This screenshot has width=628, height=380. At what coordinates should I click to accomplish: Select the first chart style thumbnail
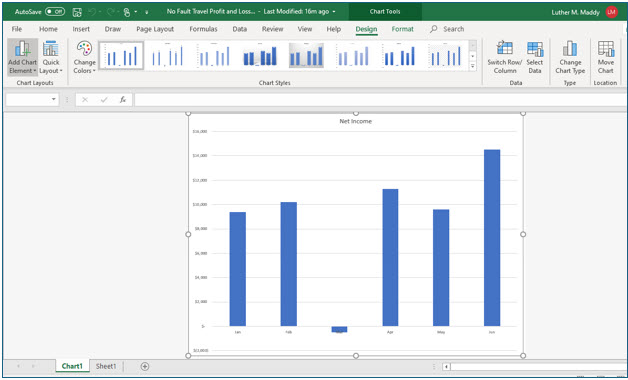point(121,55)
